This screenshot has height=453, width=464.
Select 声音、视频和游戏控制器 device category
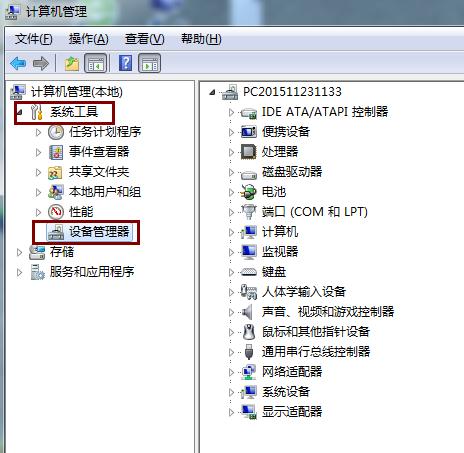[x=328, y=312]
